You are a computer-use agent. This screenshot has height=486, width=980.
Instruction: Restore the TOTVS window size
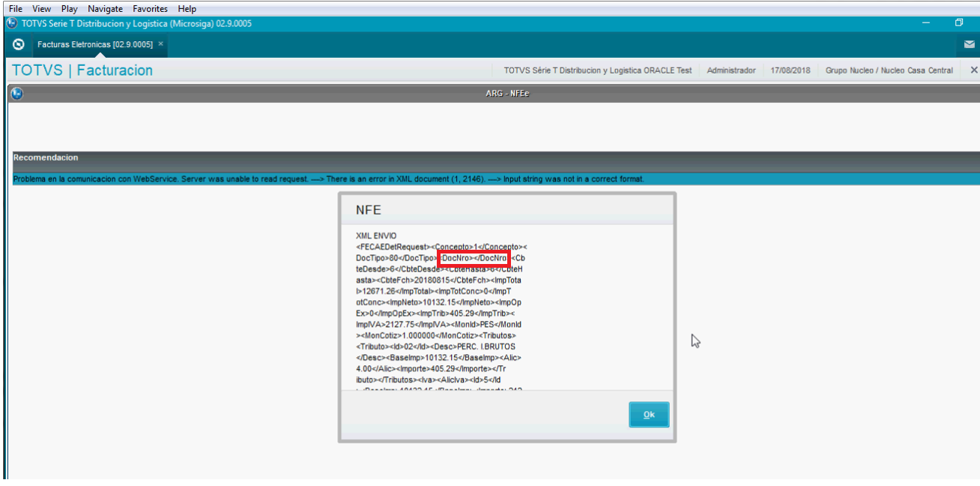point(959,23)
